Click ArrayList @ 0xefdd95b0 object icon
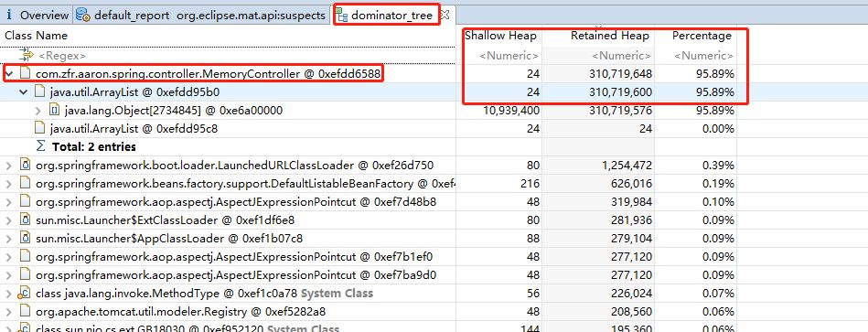Image resolution: width=868 pixels, height=332 pixels. (39, 91)
